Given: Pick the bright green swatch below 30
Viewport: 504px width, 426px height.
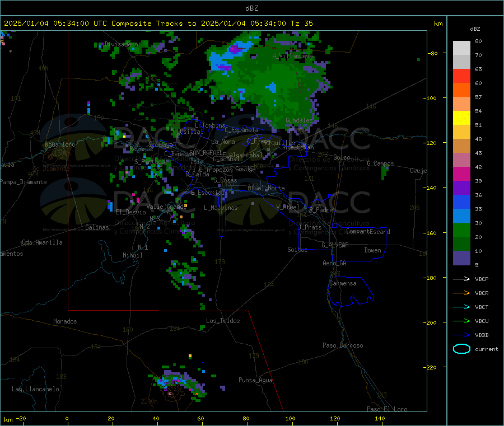Looking at the screenshot, I should tap(461, 230).
